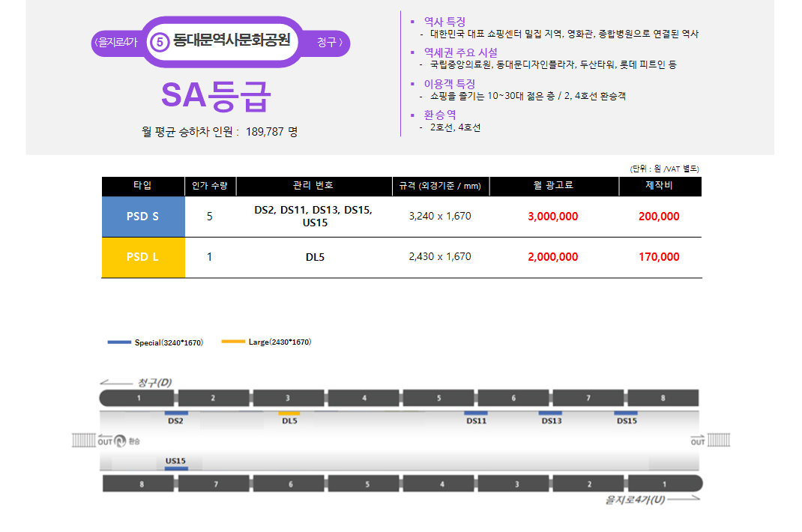
Task: Select the 3,000,000 monthly fee cell
Action: 553,217
